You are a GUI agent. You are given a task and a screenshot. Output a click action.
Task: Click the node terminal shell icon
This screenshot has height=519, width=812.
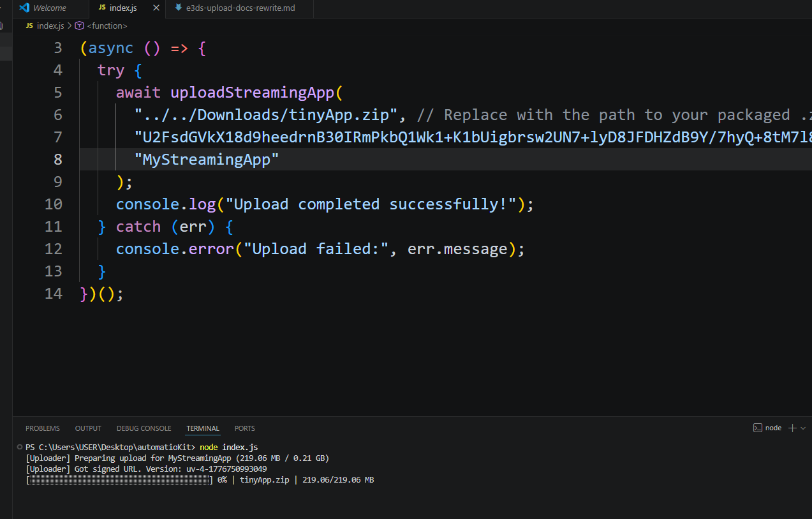pos(757,428)
